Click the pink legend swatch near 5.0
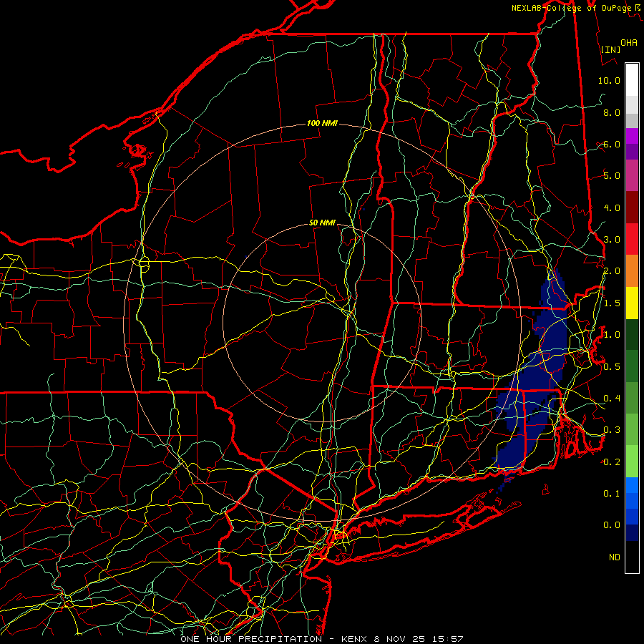644x644 pixels. pyautogui.click(x=632, y=175)
